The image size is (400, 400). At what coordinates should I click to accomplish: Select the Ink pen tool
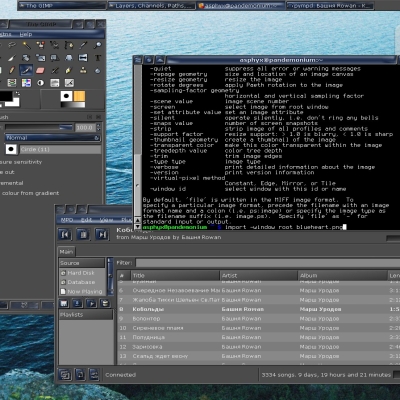click(x=69, y=70)
